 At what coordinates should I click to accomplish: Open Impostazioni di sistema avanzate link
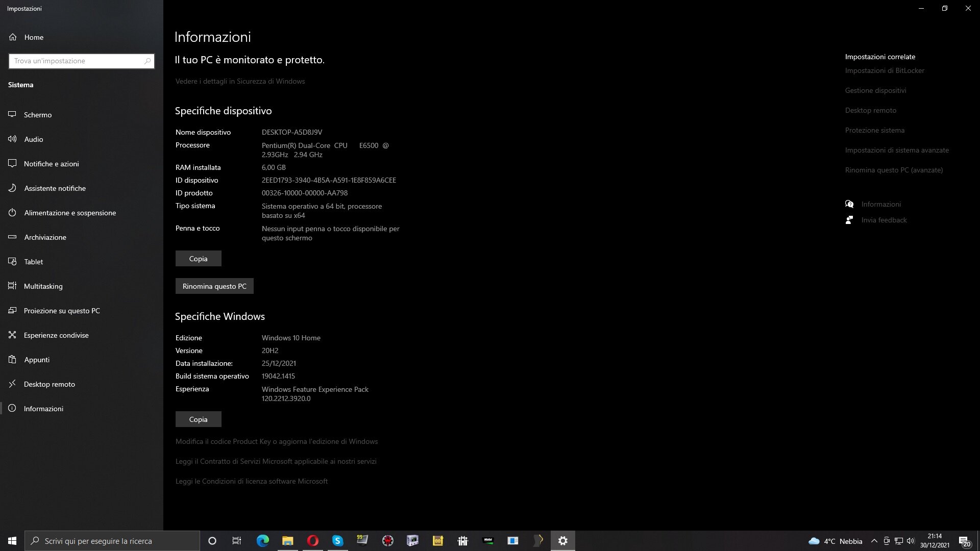point(897,150)
